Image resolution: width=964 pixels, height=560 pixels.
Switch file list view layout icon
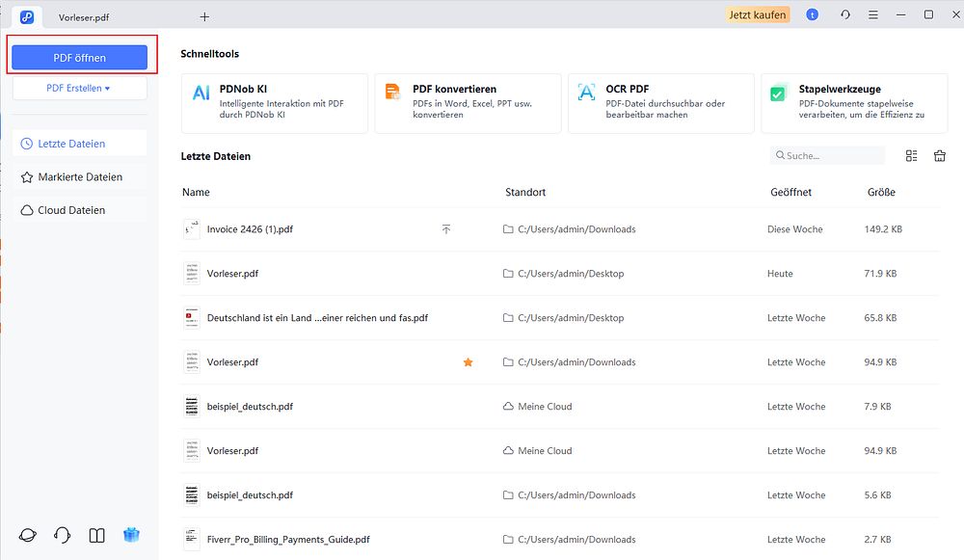911,156
